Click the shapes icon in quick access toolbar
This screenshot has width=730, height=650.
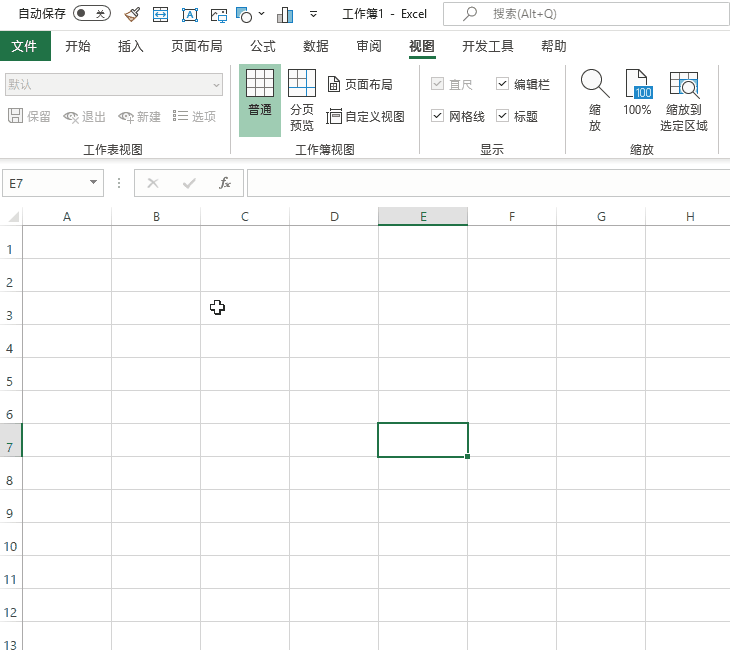(x=244, y=15)
